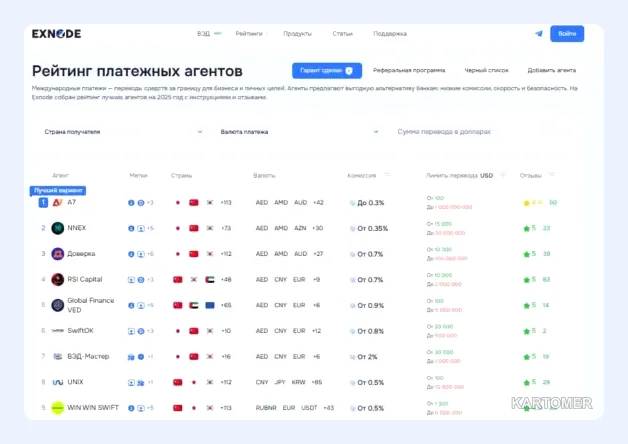Image resolution: width=628 pixels, height=444 pixels.
Task: Open the Telegram icon in header
Action: coord(539,34)
